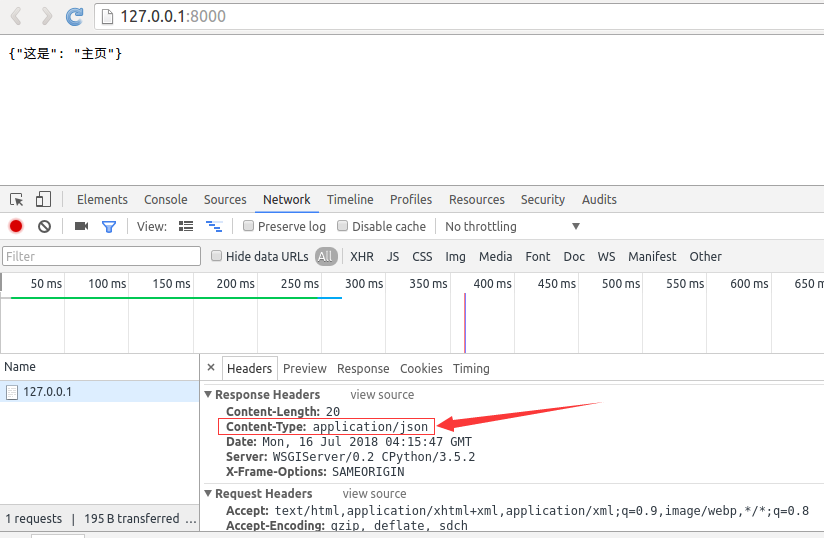Click the browser forward arrow
This screenshot has height=538, width=824.
[47, 16]
